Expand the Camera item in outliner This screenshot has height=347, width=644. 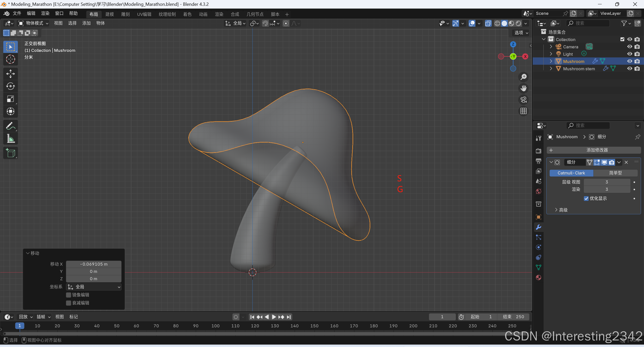551,47
